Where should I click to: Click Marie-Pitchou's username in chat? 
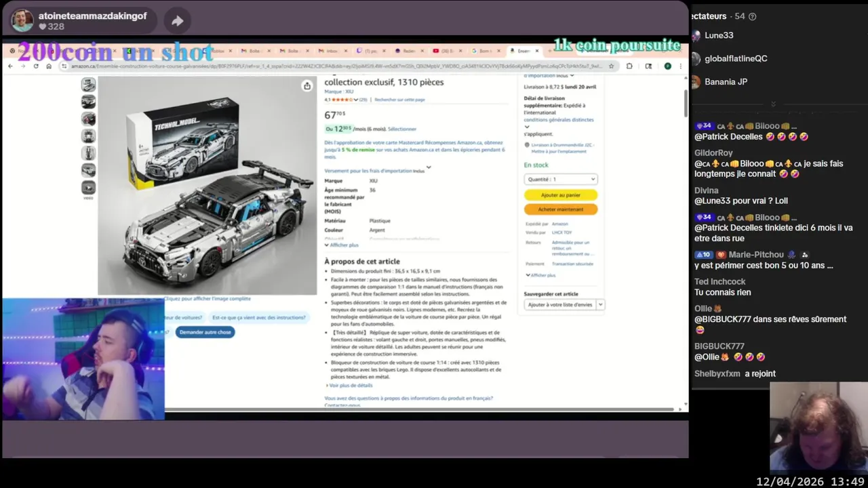coord(756,254)
